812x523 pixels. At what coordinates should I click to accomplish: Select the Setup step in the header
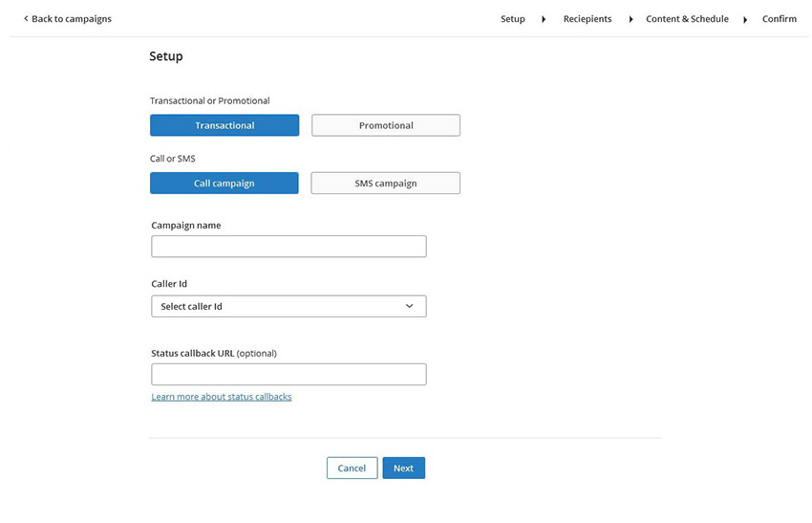512,19
